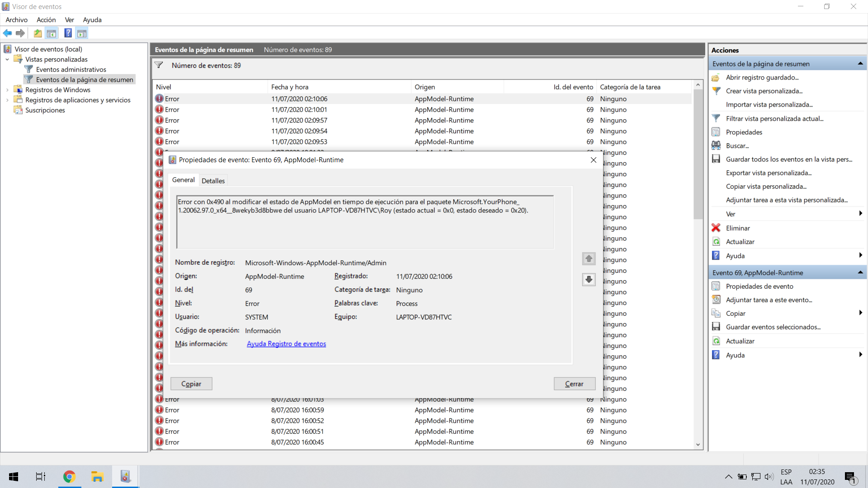Click the red Eliminar X icon
The image size is (868, 488).
coord(716,228)
